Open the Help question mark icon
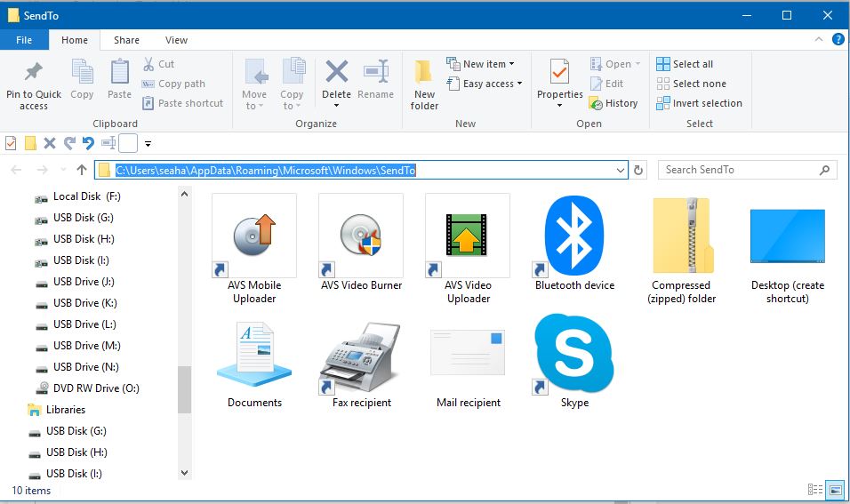The height and width of the screenshot is (504, 850). point(838,39)
